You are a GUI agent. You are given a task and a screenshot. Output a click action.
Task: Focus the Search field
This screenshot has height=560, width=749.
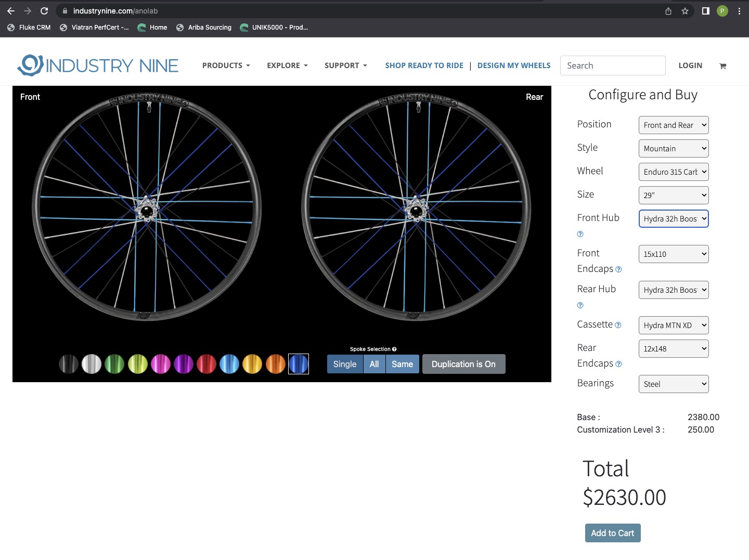click(613, 66)
